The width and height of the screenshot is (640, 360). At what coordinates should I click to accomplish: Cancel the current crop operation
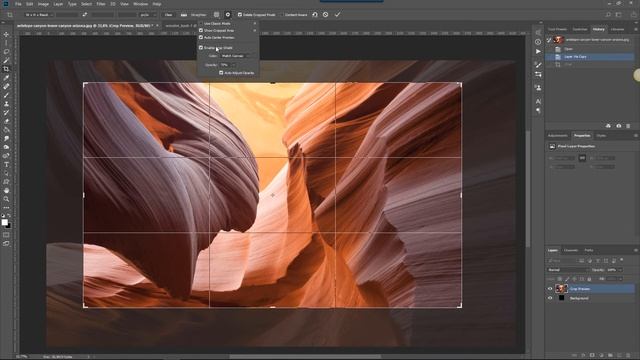pos(325,15)
